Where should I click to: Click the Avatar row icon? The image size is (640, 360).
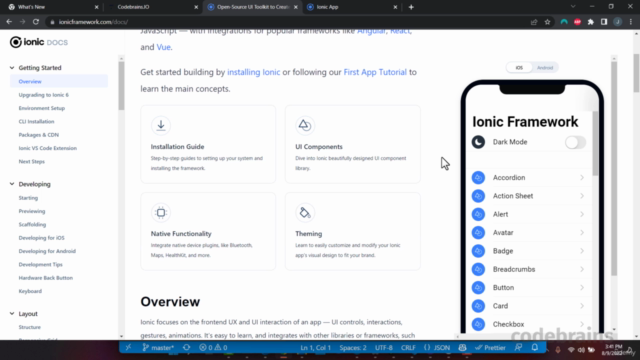click(478, 233)
